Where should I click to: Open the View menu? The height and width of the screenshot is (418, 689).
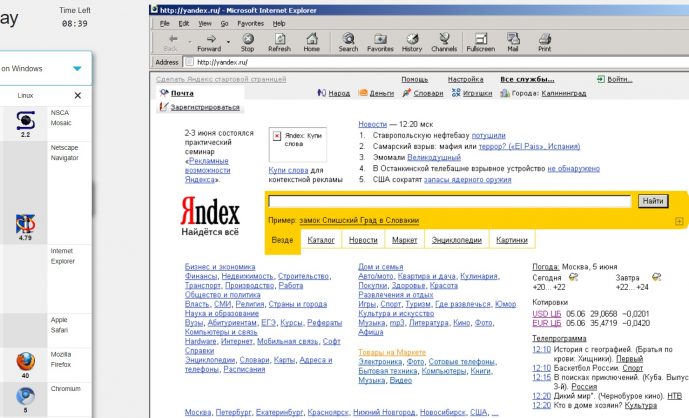[205, 23]
